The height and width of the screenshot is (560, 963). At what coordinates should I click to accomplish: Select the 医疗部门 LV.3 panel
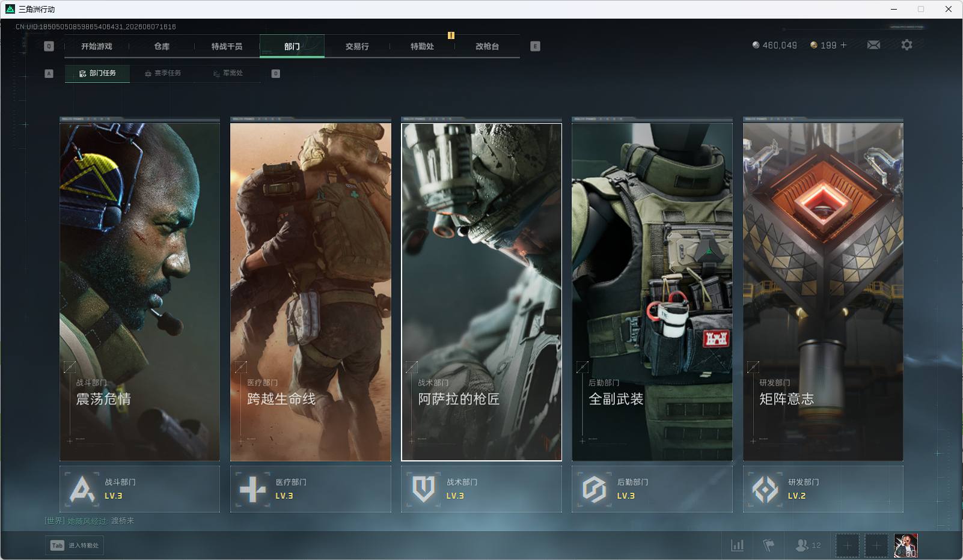coord(311,489)
